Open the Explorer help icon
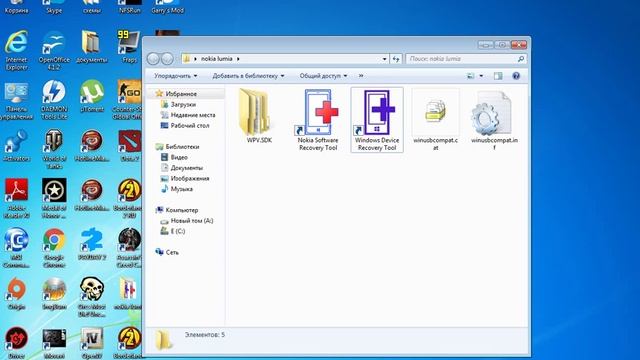The width and height of the screenshot is (640, 360). click(x=516, y=76)
